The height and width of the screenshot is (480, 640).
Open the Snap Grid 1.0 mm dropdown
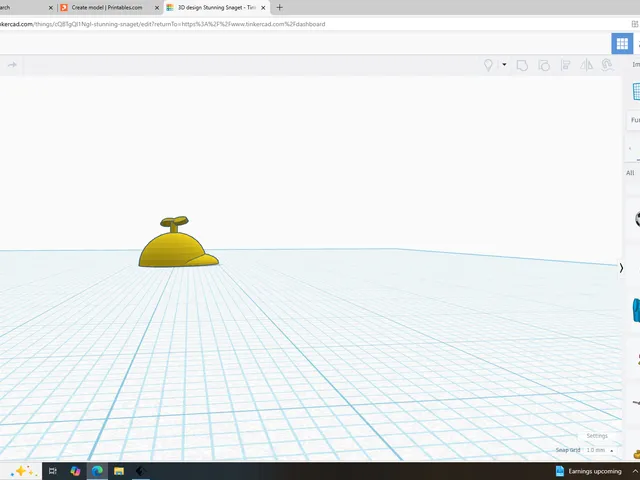coord(599,450)
